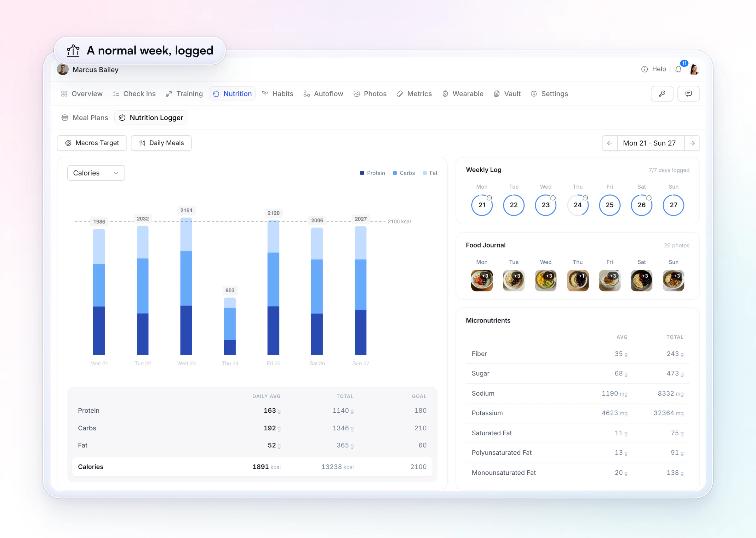Open the Training tab
Image resolution: width=756 pixels, height=538 pixels.
tap(184, 94)
